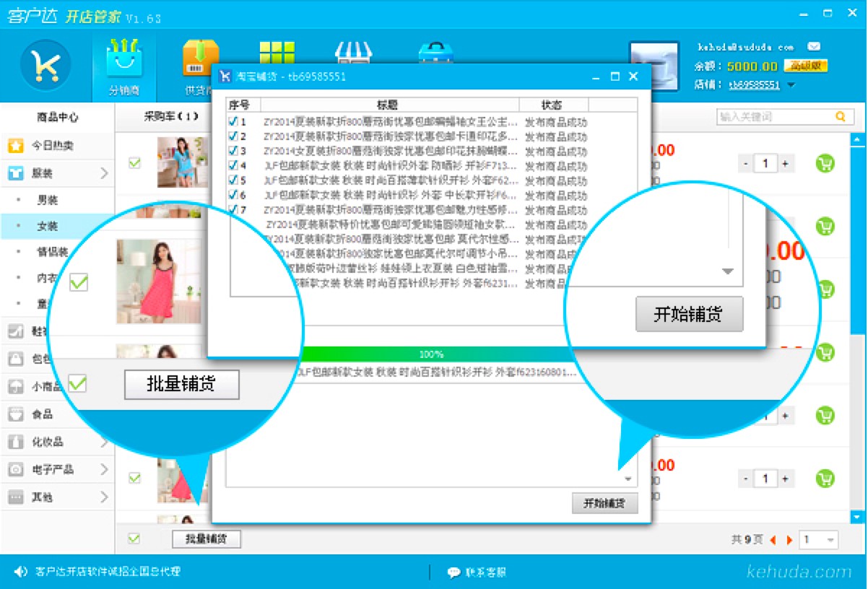This screenshot has width=868, height=589.
Task: Open 今日热卖 in sidebar
Action: coord(52,146)
